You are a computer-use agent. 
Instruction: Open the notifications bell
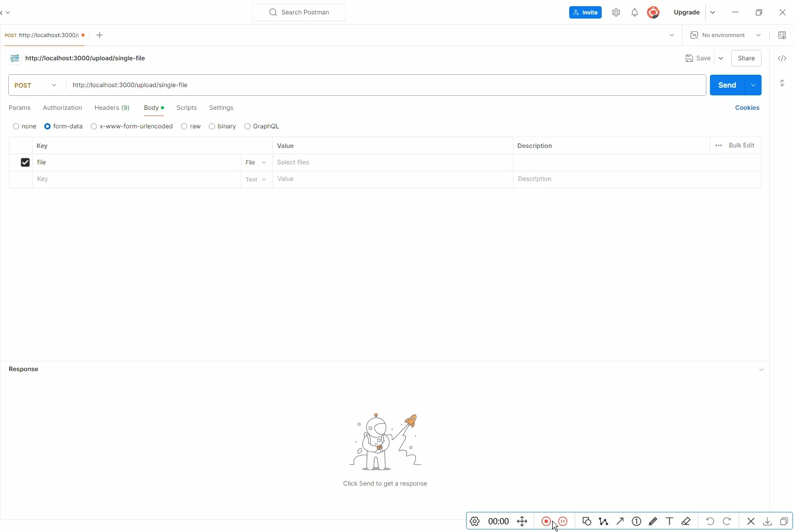tap(635, 12)
